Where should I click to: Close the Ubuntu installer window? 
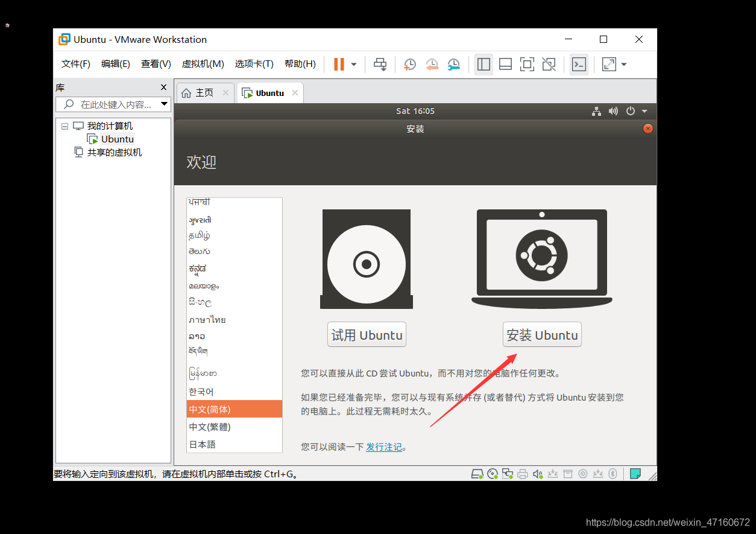pos(648,129)
